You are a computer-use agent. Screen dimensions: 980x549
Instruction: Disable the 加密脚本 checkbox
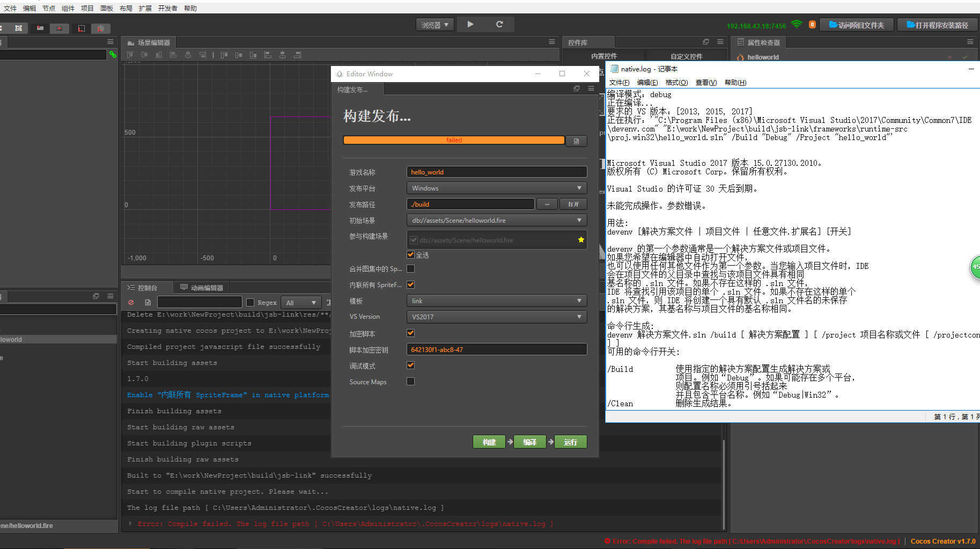pyautogui.click(x=411, y=333)
